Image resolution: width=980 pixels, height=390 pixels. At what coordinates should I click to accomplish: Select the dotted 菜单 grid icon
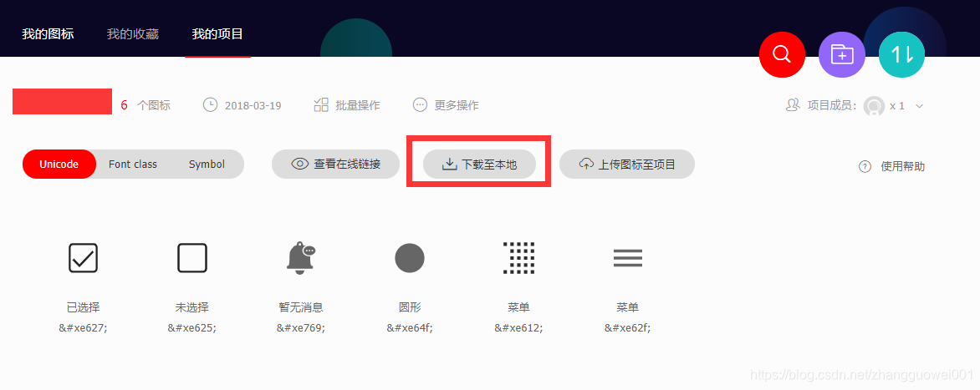tap(518, 258)
